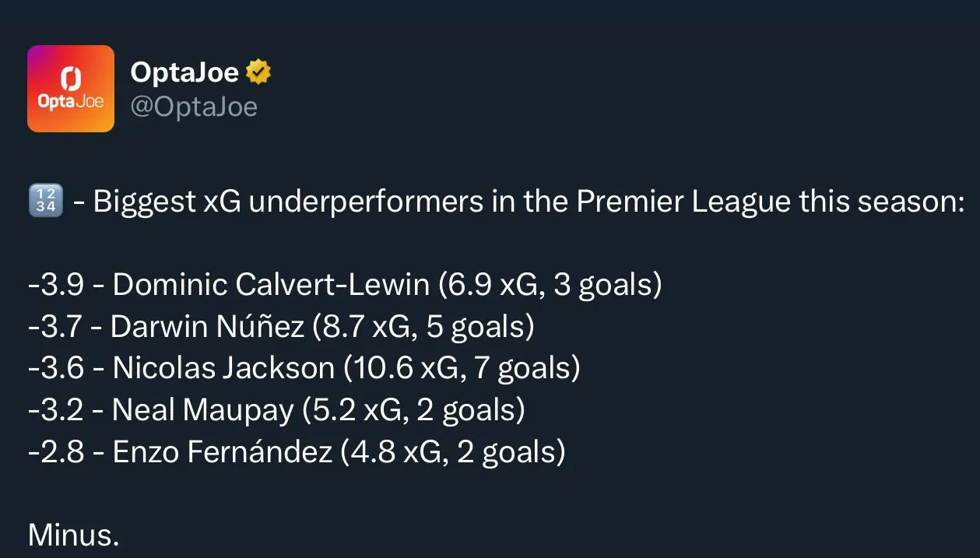The image size is (980, 558).
Task: Open the OptaJoe display name
Action: click(185, 72)
